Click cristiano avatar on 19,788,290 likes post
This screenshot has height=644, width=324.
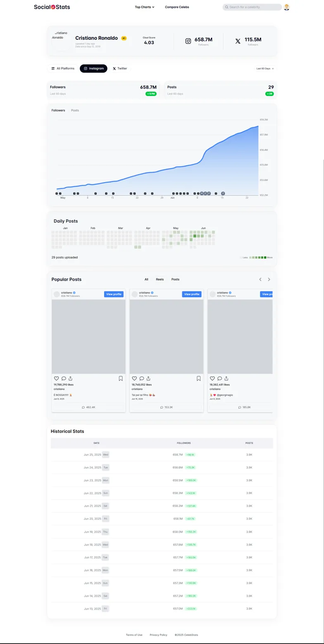point(57,294)
